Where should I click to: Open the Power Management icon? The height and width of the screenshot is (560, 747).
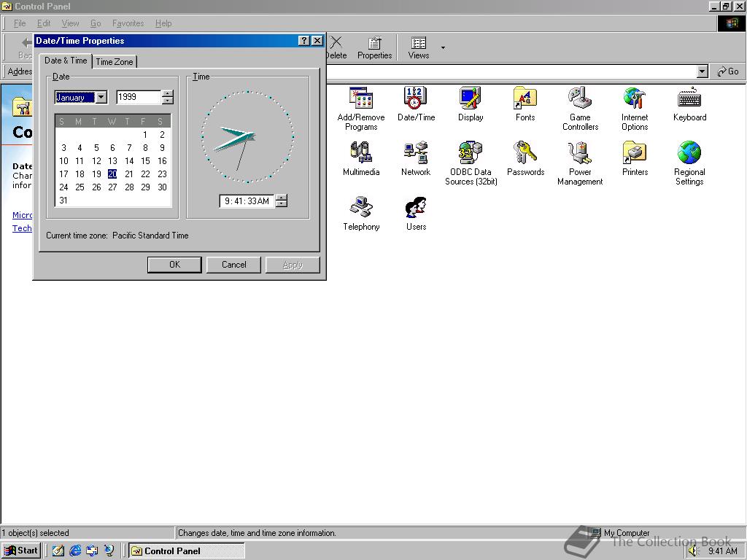(x=580, y=163)
